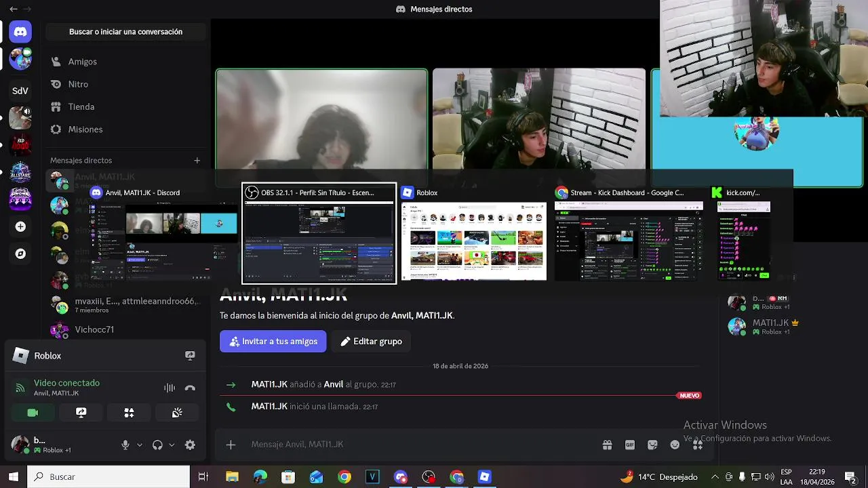Click the Roblox activity stream icon

[x=190, y=356]
